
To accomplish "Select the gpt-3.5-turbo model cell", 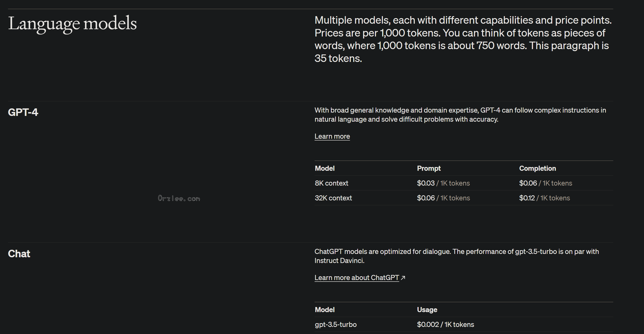I will pos(336,324).
